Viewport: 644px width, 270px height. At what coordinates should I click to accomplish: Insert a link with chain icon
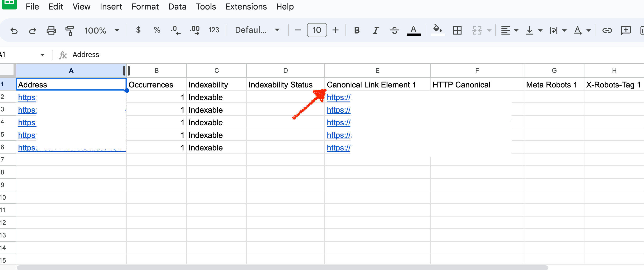pos(607,30)
